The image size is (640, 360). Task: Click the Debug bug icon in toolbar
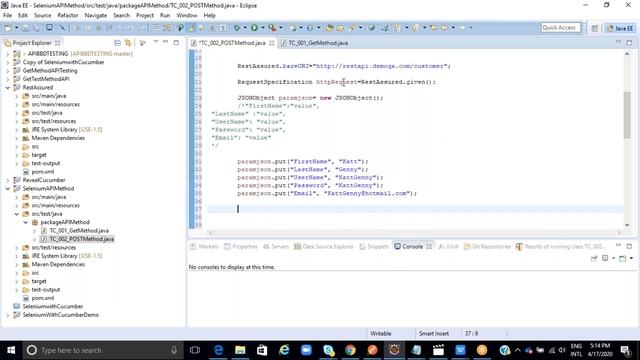click(237, 28)
